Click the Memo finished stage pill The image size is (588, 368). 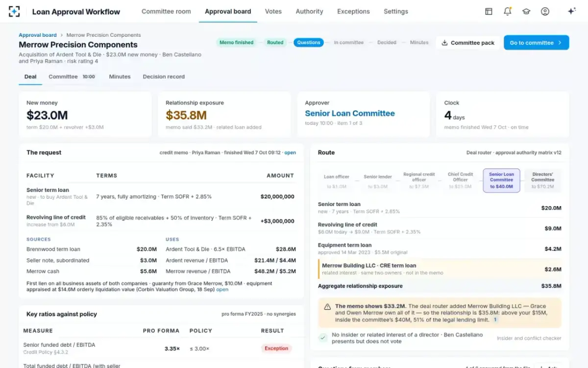point(236,43)
